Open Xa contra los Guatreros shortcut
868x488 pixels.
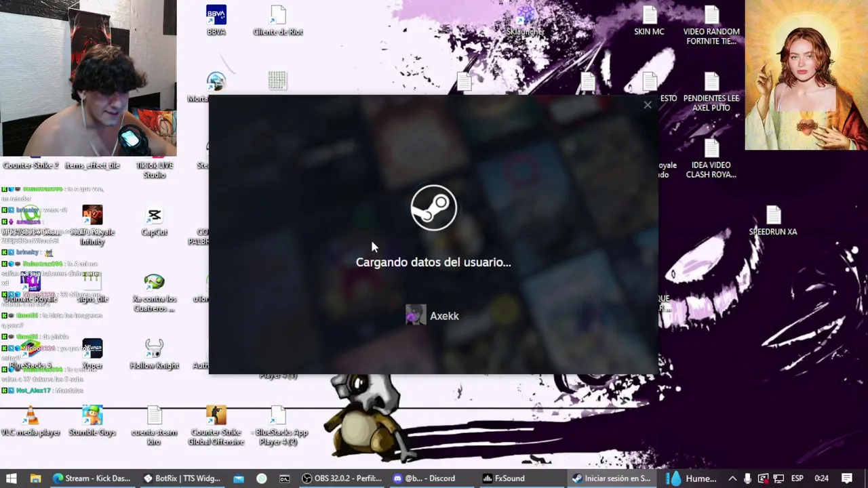click(x=155, y=292)
